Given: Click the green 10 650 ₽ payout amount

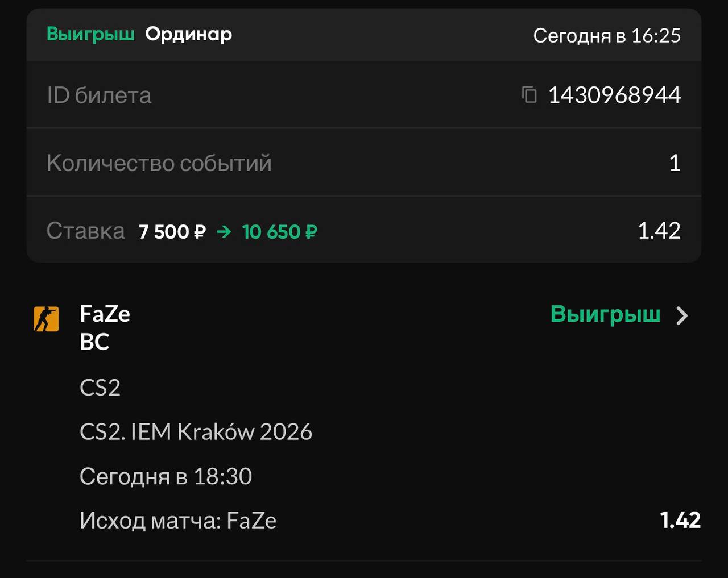Looking at the screenshot, I should pyautogui.click(x=279, y=231).
